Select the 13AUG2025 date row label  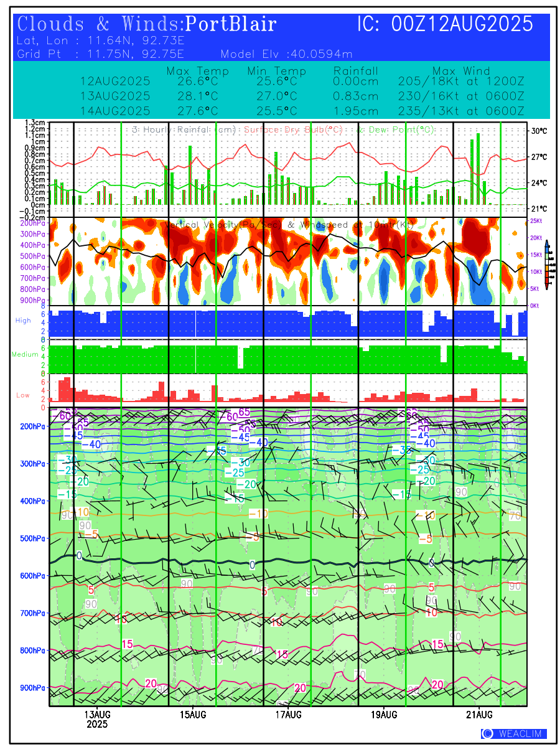tap(115, 96)
